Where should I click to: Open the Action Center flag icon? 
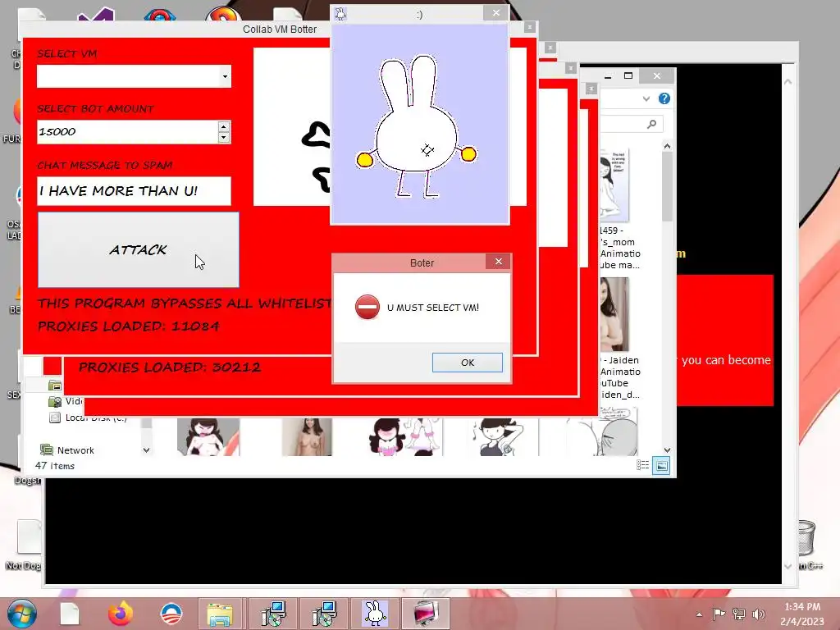[x=719, y=614]
